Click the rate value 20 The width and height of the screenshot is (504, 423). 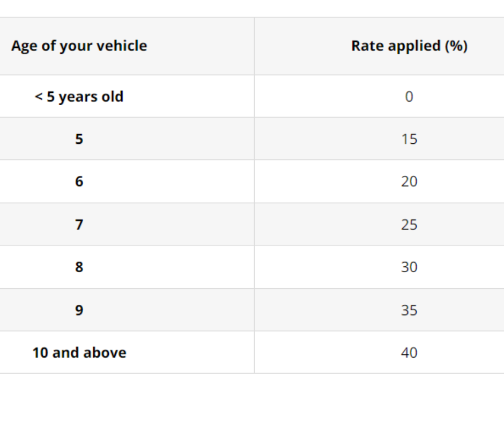tap(409, 181)
